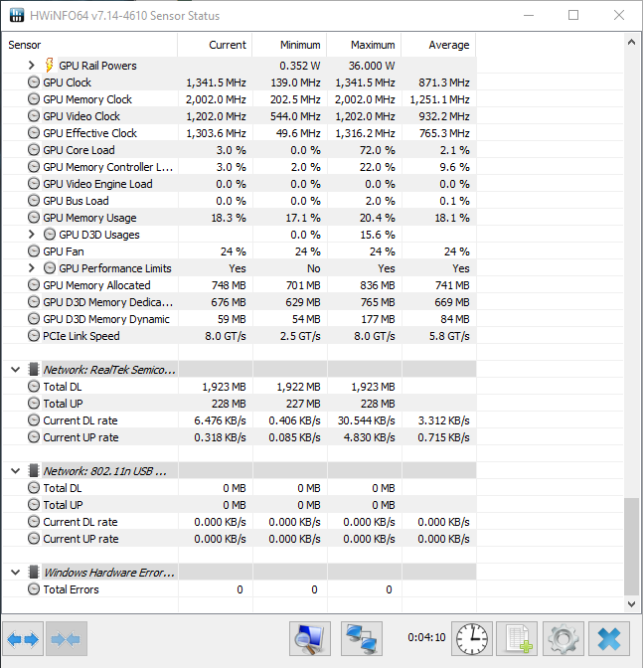Click the expand-columns blue arrows button

pos(23,638)
